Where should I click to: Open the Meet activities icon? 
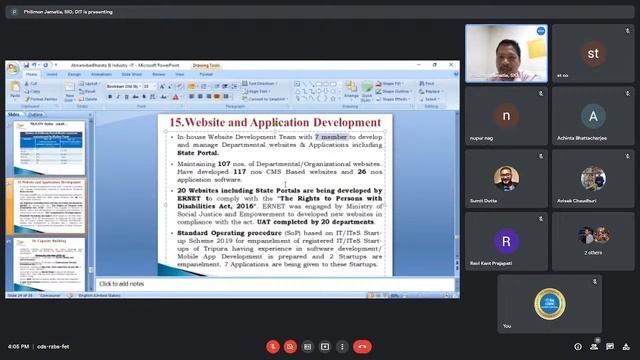[626, 347]
